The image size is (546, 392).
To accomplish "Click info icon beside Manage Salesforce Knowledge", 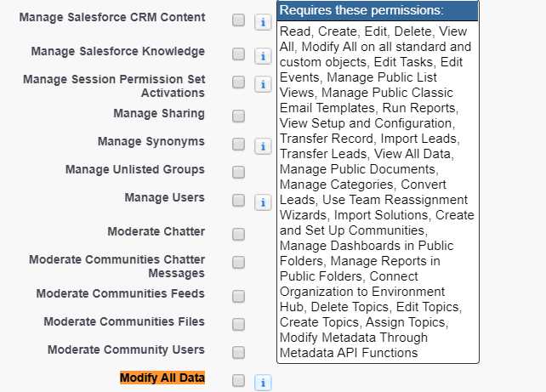I will (x=263, y=56).
